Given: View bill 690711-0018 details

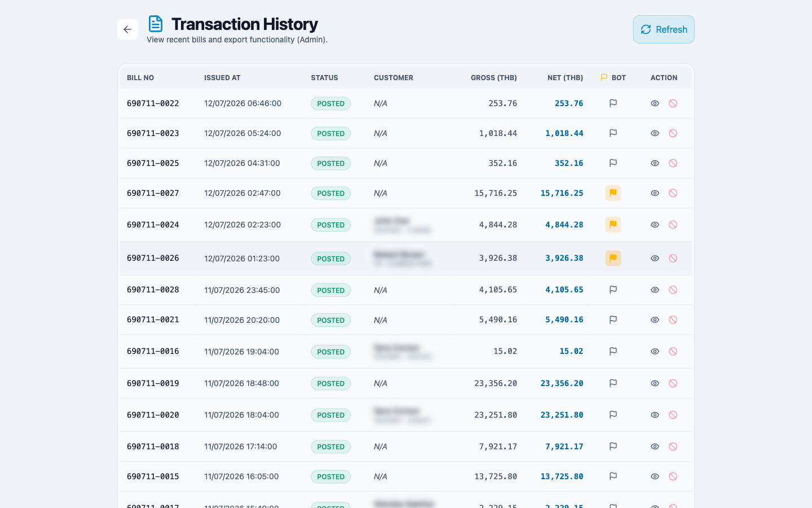Looking at the screenshot, I should [x=655, y=446].
